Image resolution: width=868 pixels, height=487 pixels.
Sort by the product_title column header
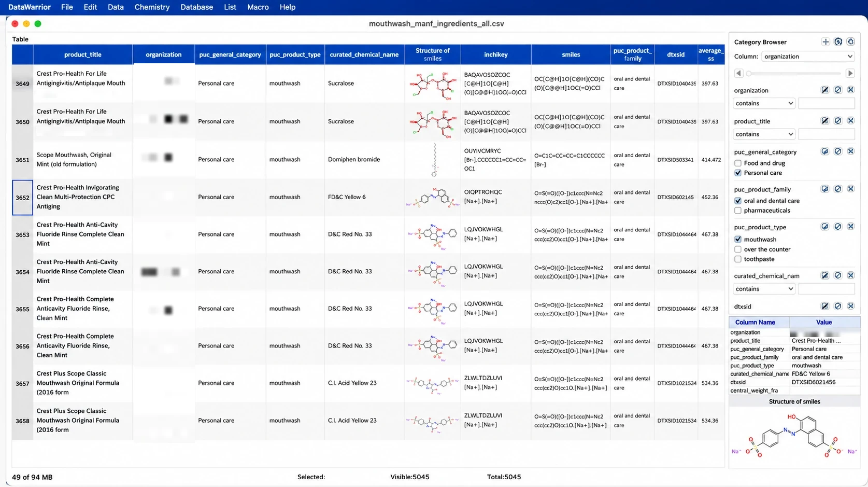[83, 54]
